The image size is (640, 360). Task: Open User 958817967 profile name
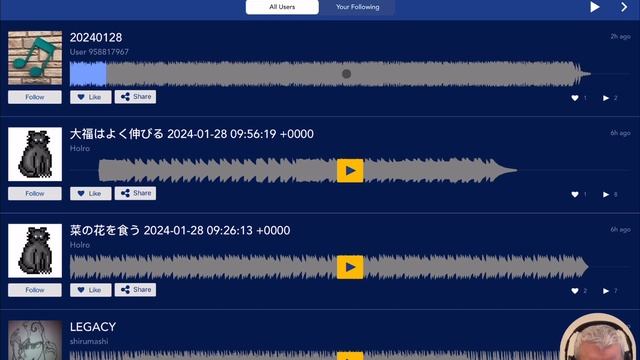(x=99, y=52)
